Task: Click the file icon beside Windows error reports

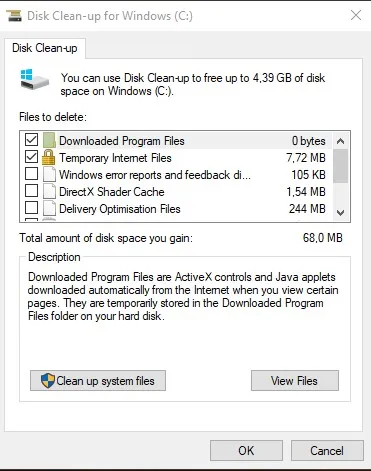Action: [x=49, y=174]
